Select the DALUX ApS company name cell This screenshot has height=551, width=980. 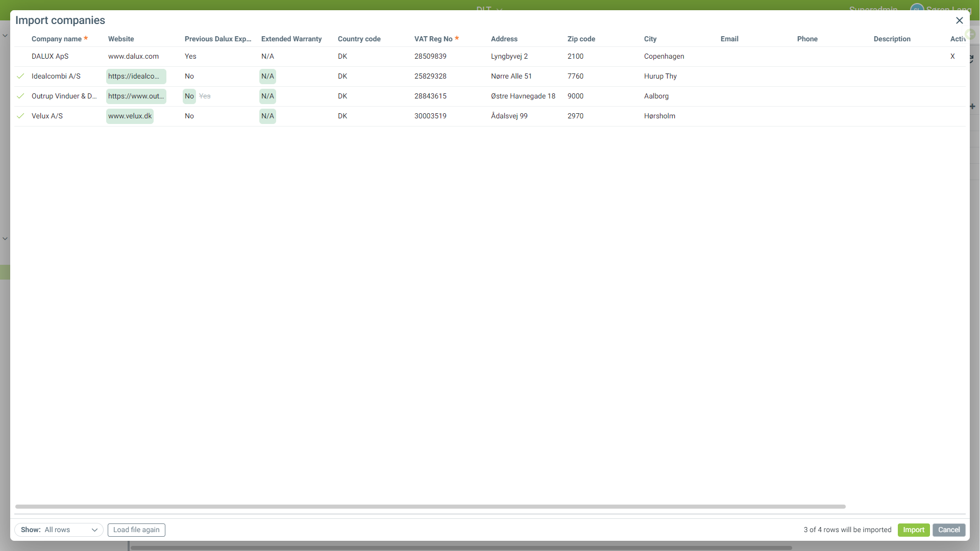(50, 56)
